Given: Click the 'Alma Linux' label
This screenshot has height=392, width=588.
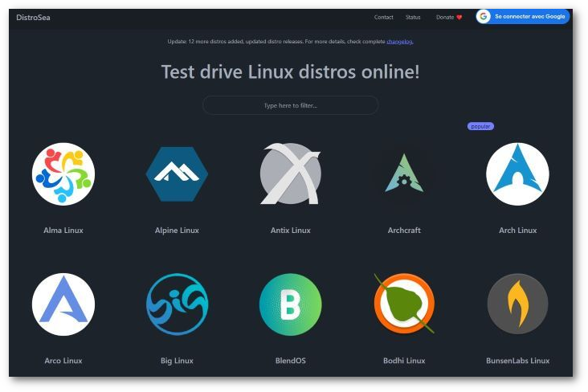Looking at the screenshot, I should coord(63,231).
